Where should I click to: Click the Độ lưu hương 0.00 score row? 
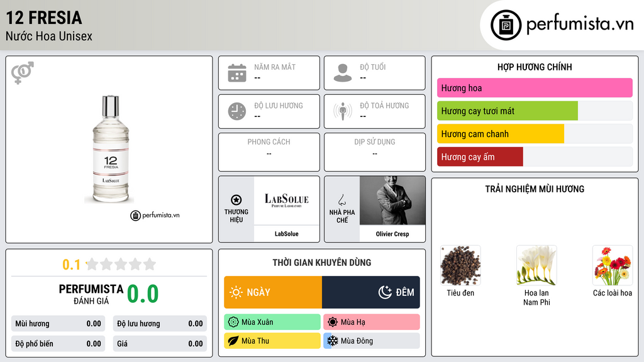tap(160, 324)
